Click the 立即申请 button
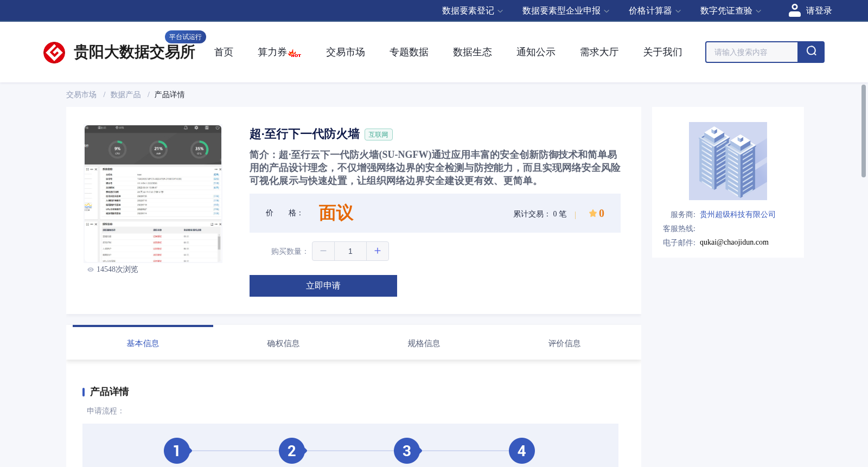The image size is (868, 467). tap(323, 286)
